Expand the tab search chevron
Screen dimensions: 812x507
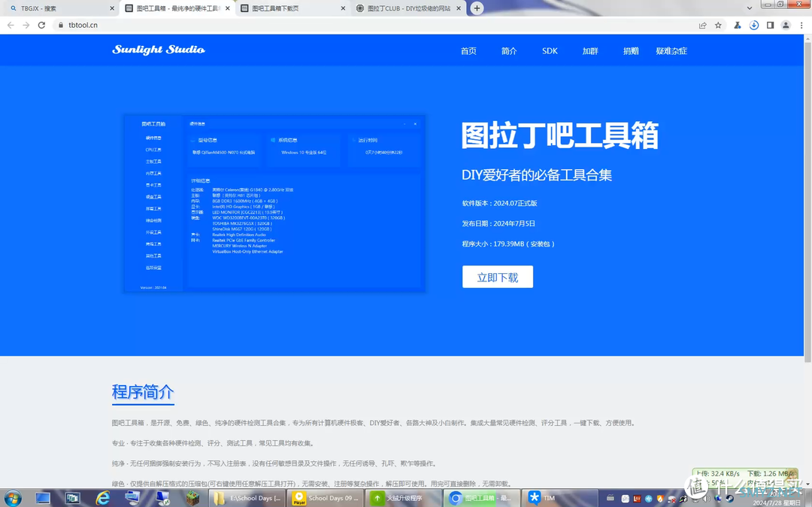pos(750,8)
